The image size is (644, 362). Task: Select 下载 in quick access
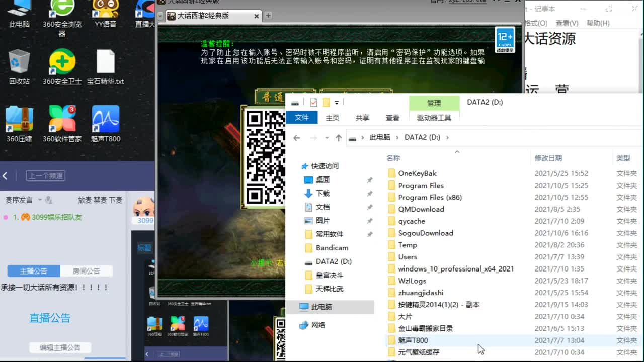[x=317, y=194]
